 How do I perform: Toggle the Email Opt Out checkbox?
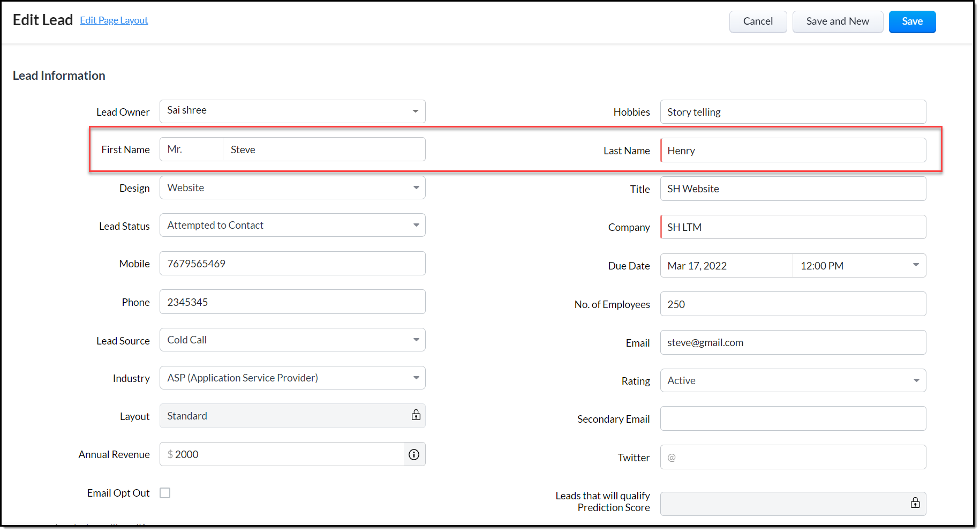[165, 493]
